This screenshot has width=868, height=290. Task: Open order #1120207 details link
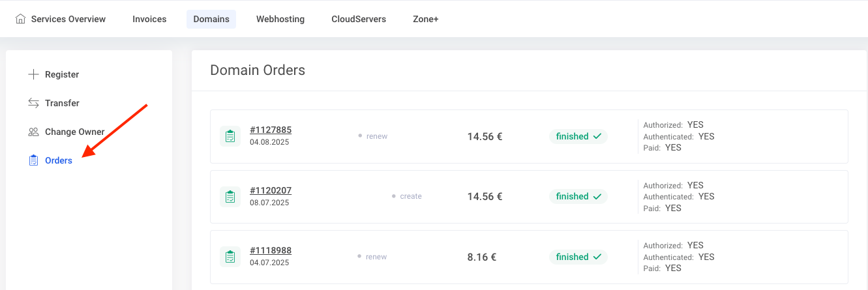tap(271, 191)
